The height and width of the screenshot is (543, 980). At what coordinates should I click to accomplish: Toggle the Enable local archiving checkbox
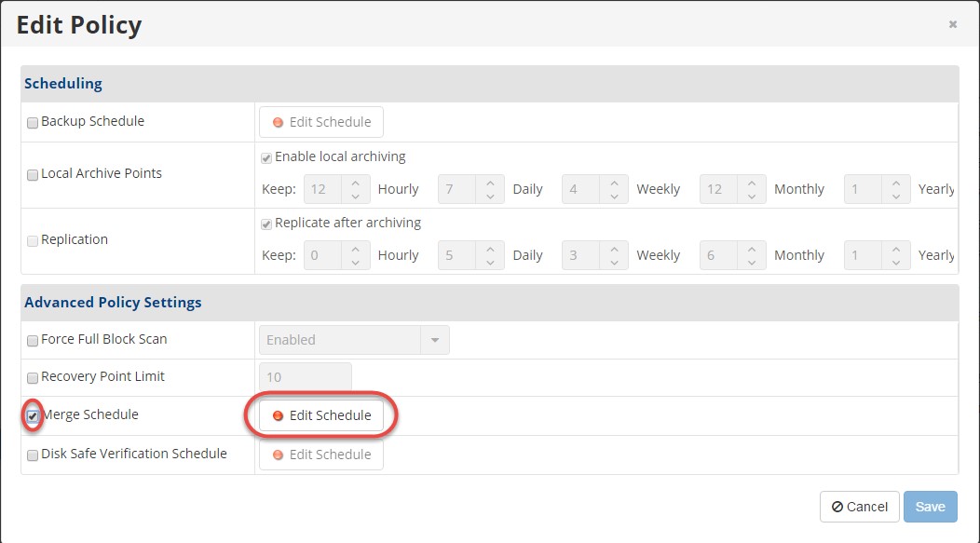(266, 158)
